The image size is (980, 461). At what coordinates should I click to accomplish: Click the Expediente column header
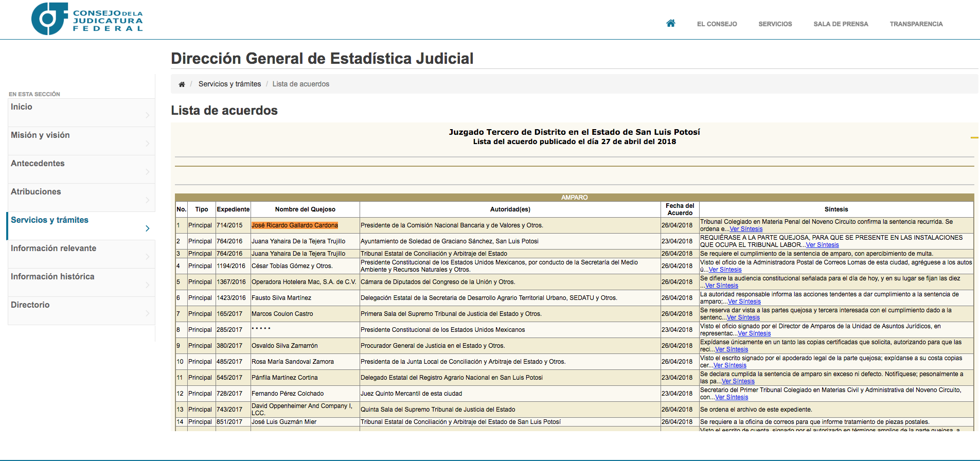click(x=233, y=209)
